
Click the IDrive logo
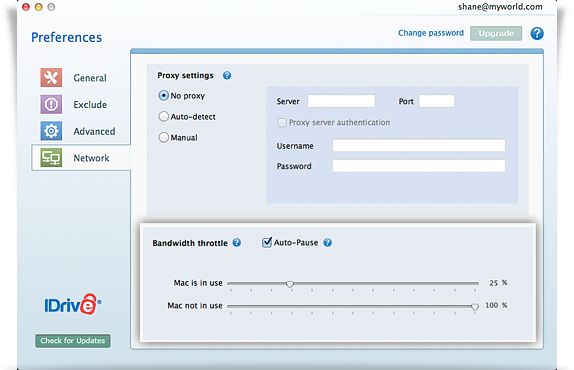coord(73,304)
